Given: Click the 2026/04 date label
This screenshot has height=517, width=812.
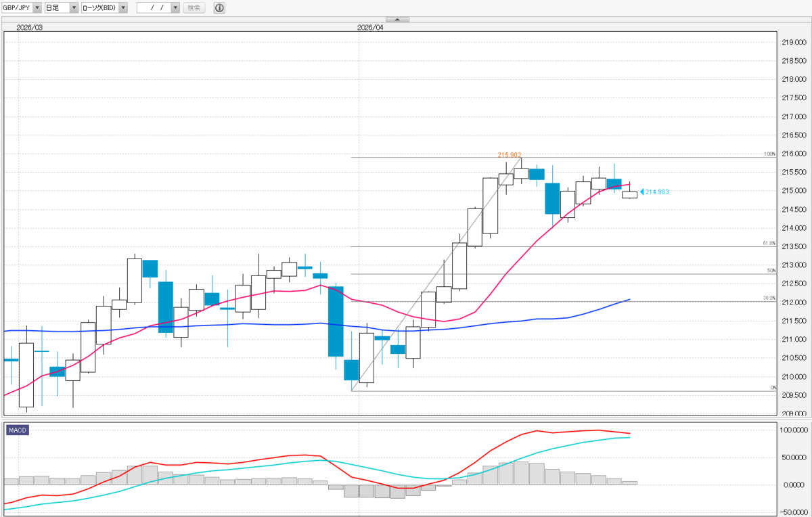Looking at the screenshot, I should pos(369,27).
